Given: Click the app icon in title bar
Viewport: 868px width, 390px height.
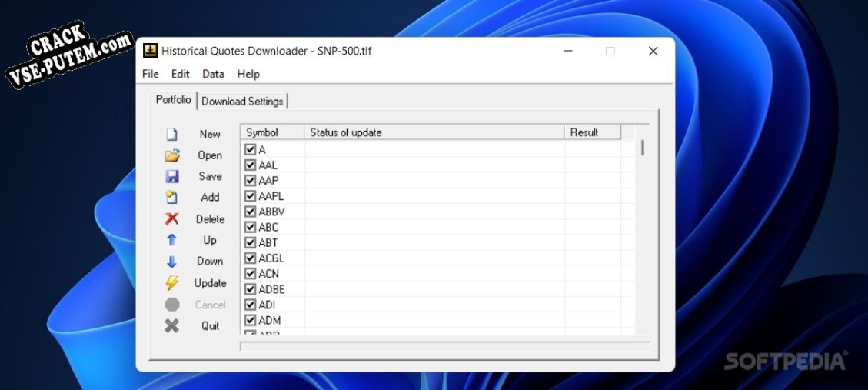Looking at the screenshot, I should click(x=150, y=51).
